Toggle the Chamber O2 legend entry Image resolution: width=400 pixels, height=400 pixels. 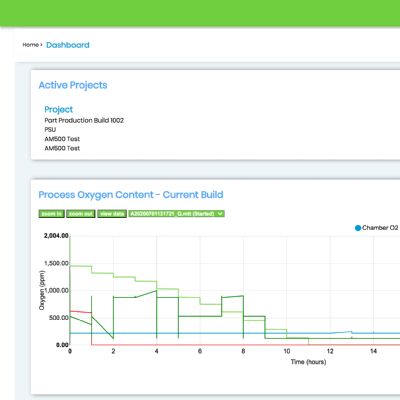point(377,228)
